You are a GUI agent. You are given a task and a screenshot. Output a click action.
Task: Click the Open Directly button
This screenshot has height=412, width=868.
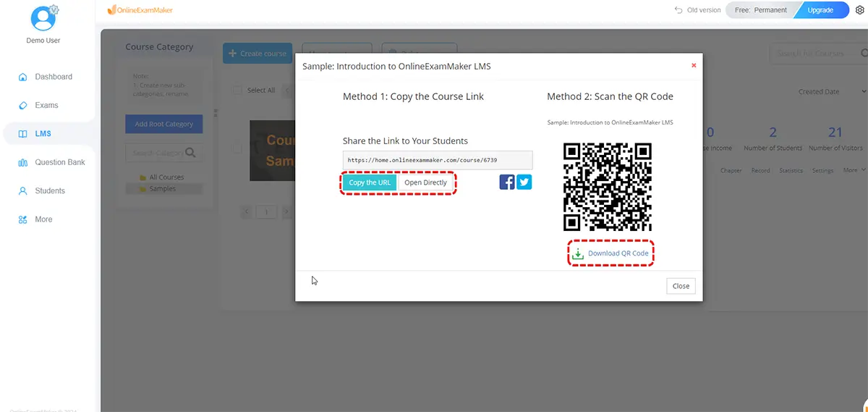point(425,182)
